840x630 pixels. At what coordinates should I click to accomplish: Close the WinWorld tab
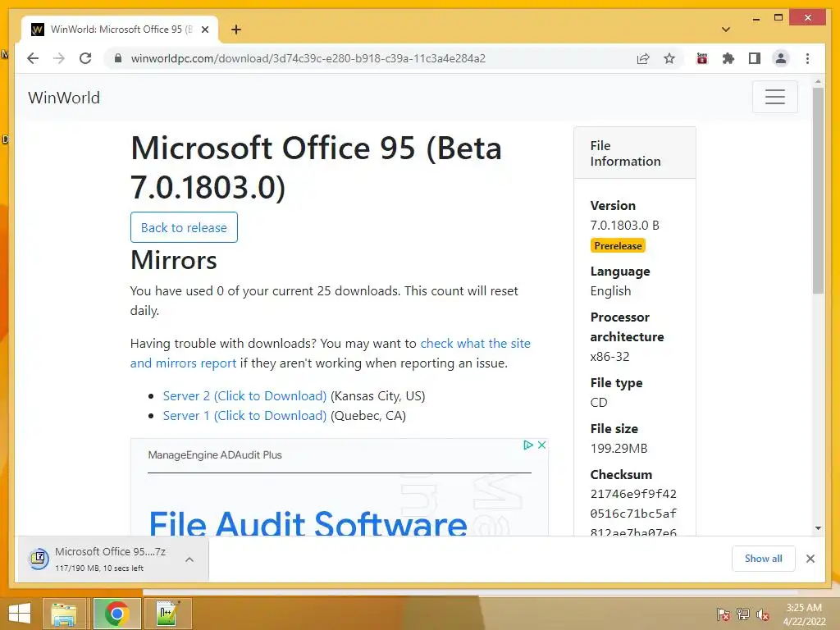(204, 30)
